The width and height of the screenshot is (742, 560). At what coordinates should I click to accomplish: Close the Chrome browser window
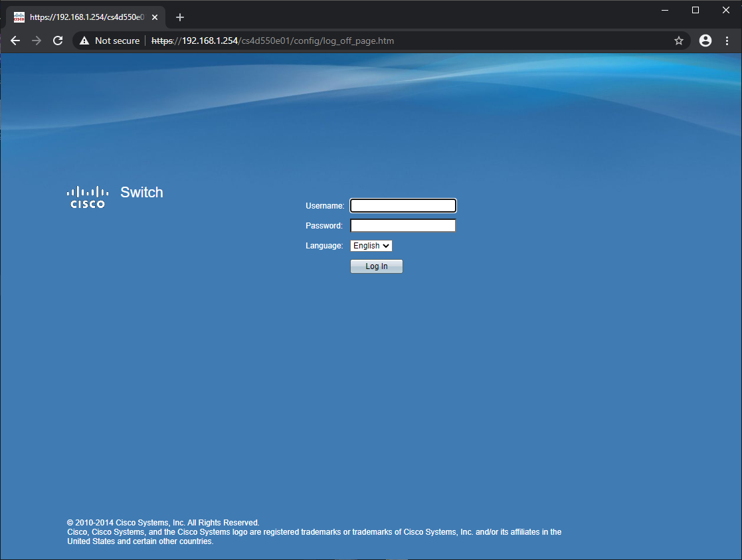(725, 10)
